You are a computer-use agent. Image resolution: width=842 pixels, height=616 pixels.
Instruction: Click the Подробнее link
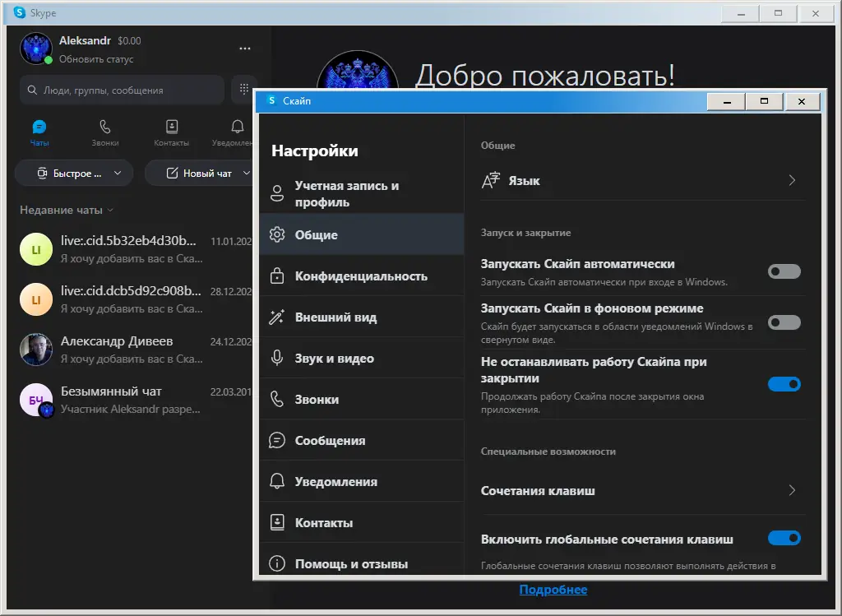coord(553,590)
